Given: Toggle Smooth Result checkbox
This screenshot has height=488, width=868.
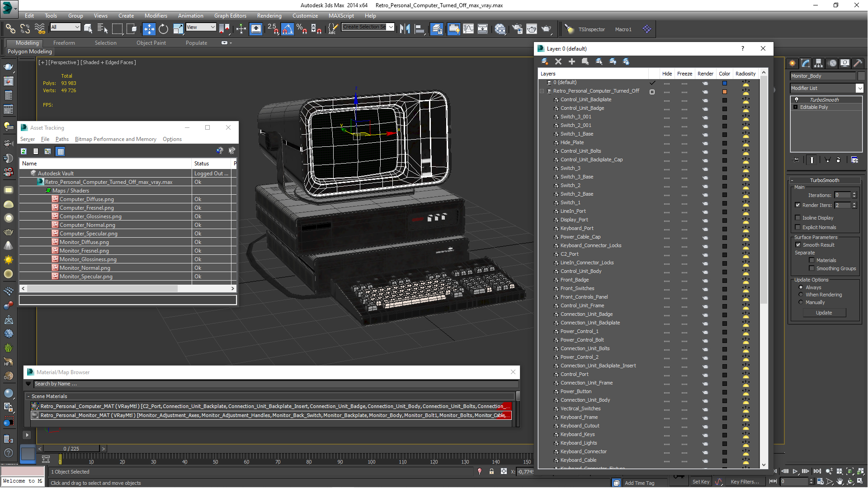Looking at the screenshot, I should (798, 245).
